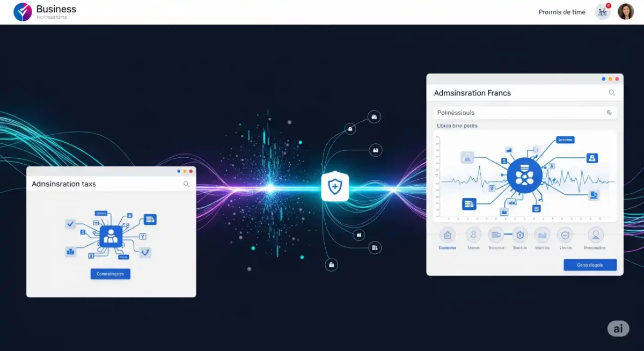Click the light person card node left of chart
644x351 pixels.
pyautogui.click(x=467, y=157)
